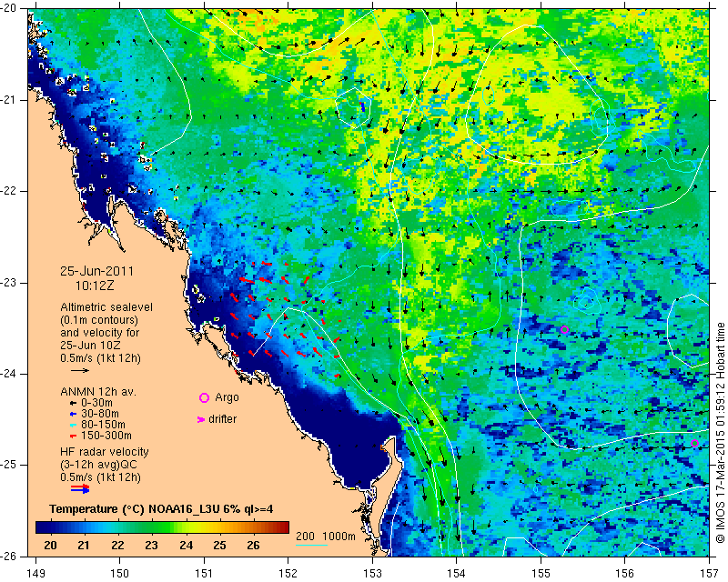Click the longitude axis label "153"
Viewport: 728px width, 582px height.
coord(372,574)
